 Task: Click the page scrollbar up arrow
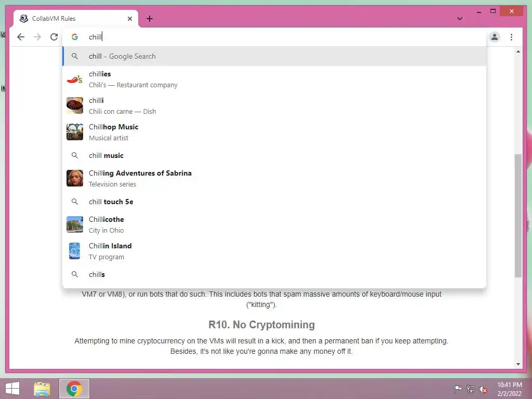(518, 51)
